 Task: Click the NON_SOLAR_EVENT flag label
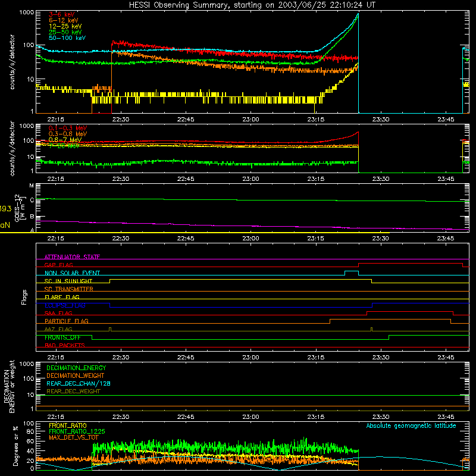pyautogui.click(x=72, y=273)
